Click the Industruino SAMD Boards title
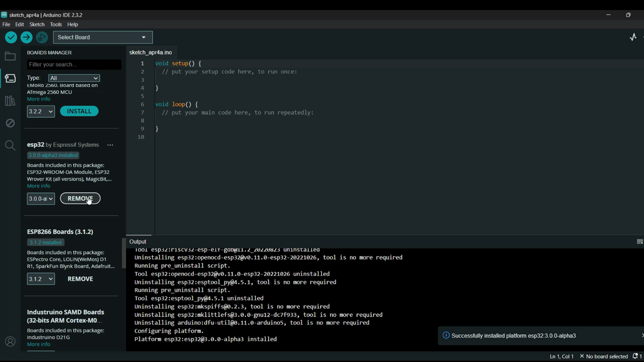The width and height of the screenshot is (644, 362). click(65, 316)
